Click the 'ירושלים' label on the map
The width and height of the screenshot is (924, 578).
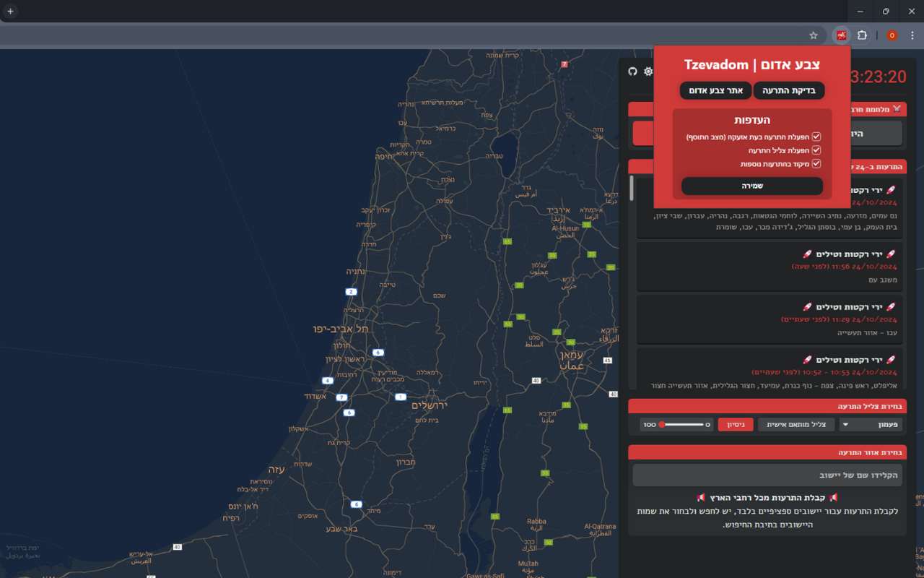[430, 405]
